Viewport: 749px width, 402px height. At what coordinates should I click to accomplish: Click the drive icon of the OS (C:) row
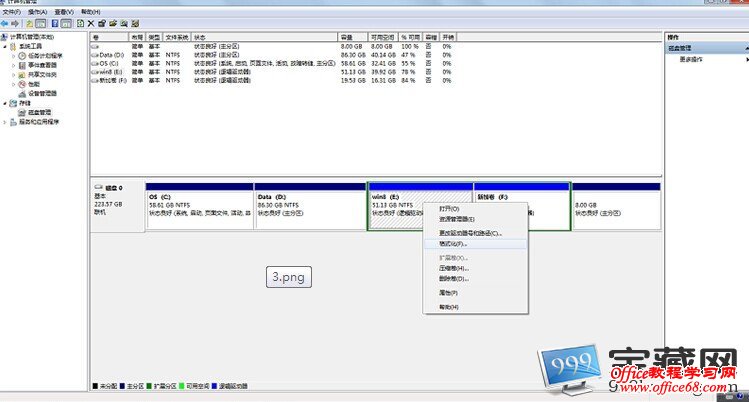click(95, 63)
